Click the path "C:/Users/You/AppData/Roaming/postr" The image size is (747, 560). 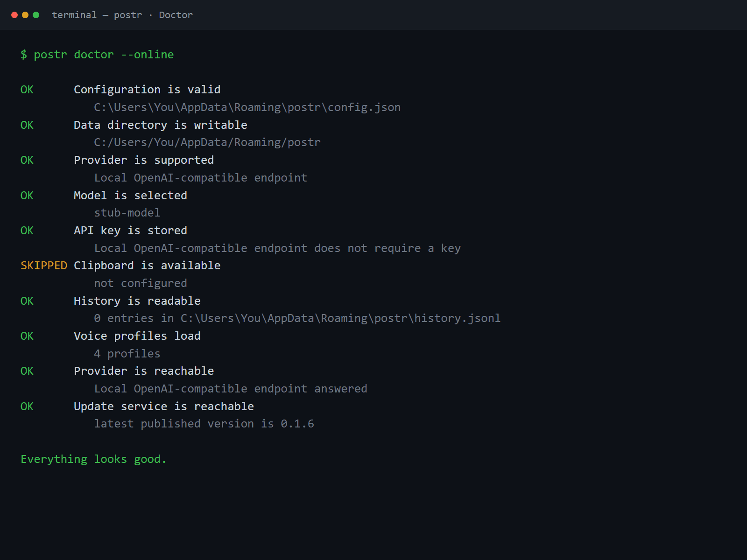click(x=207, y=142)
